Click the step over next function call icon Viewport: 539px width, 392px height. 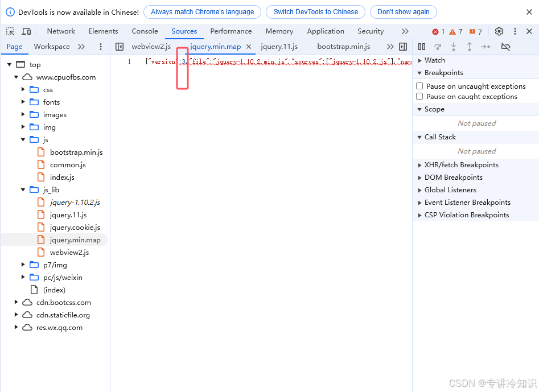pyautogui.click(x=438, y=47)
